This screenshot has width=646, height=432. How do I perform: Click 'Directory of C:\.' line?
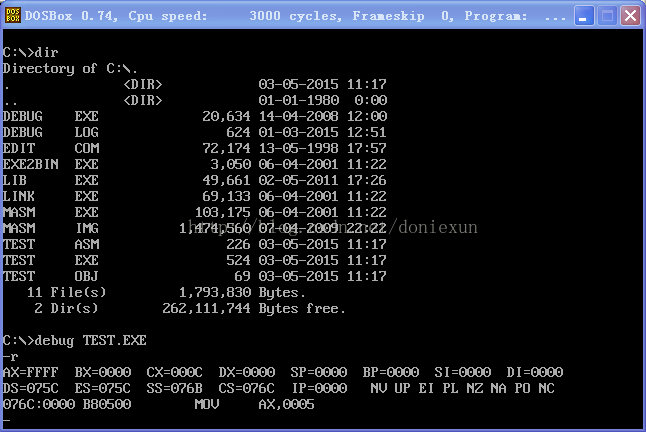pyautogui.click(x=70, y=68)
